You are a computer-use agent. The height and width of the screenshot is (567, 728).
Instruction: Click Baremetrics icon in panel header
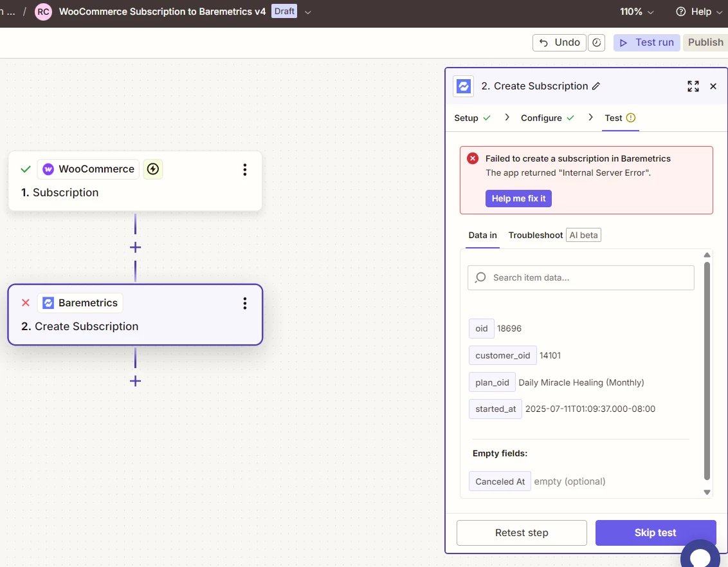point(463,86)
